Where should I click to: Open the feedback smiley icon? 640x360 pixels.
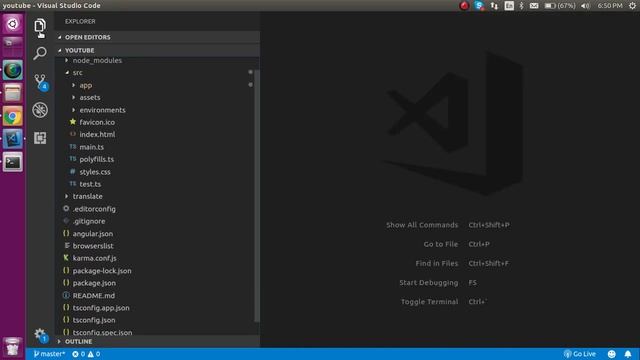point(611,354)
